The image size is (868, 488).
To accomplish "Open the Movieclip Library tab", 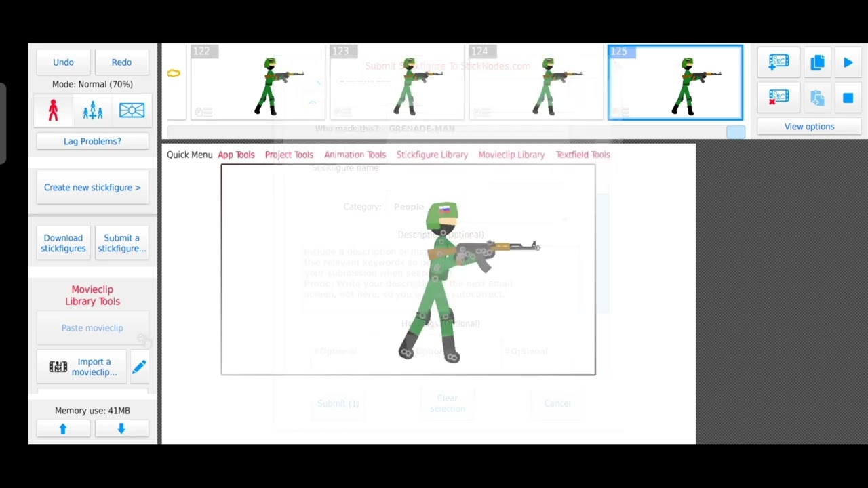I will [x=511, y=155].
